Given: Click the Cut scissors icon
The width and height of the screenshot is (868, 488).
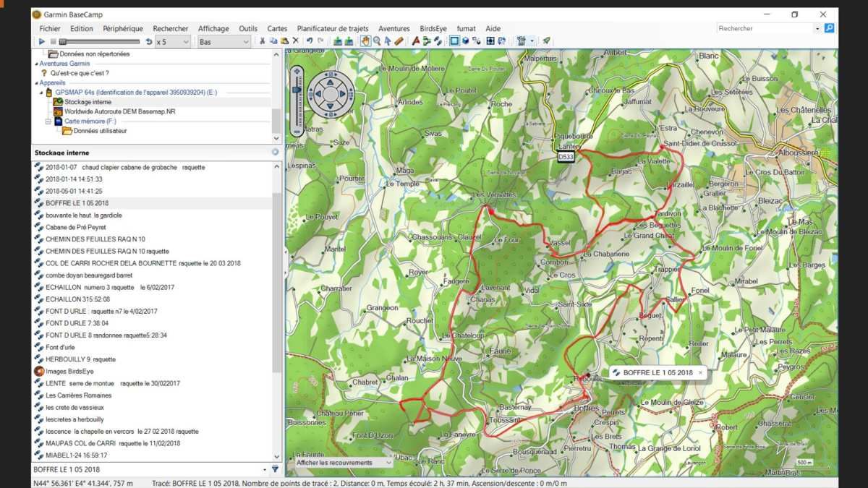Looking at the screenshot, I should (x=263, y=41).
